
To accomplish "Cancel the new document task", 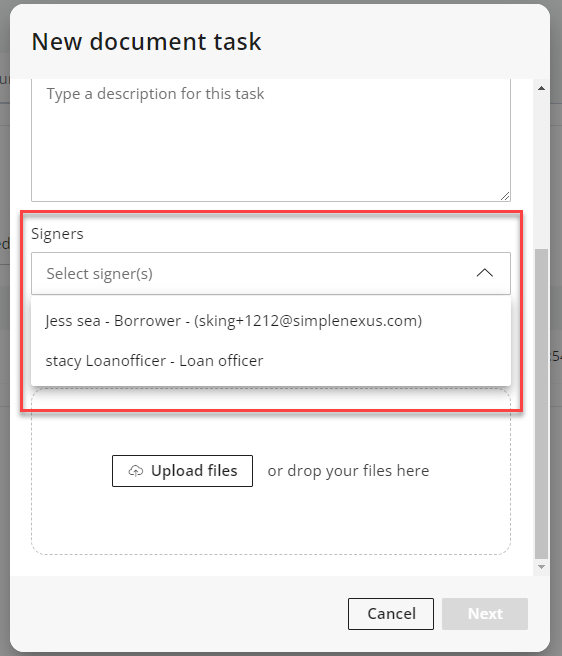I will (391, 614).
